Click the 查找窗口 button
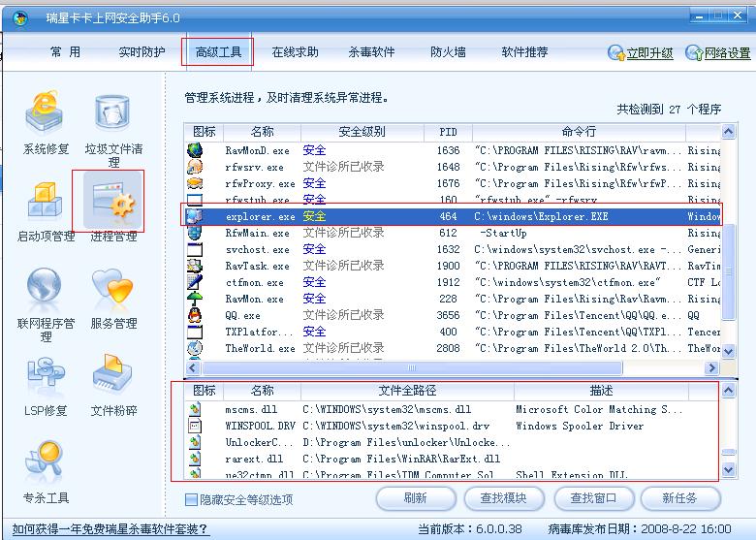 pos(593,498)
